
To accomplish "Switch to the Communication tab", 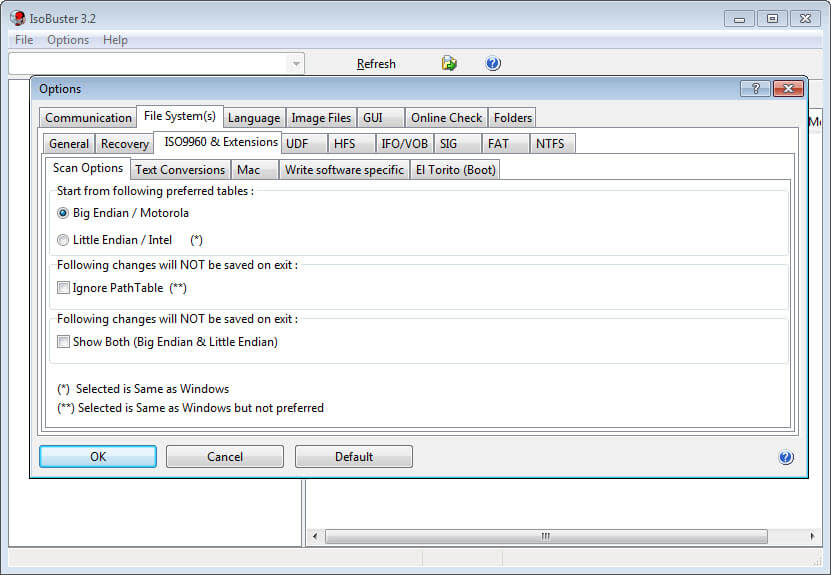I will [88, 118].
